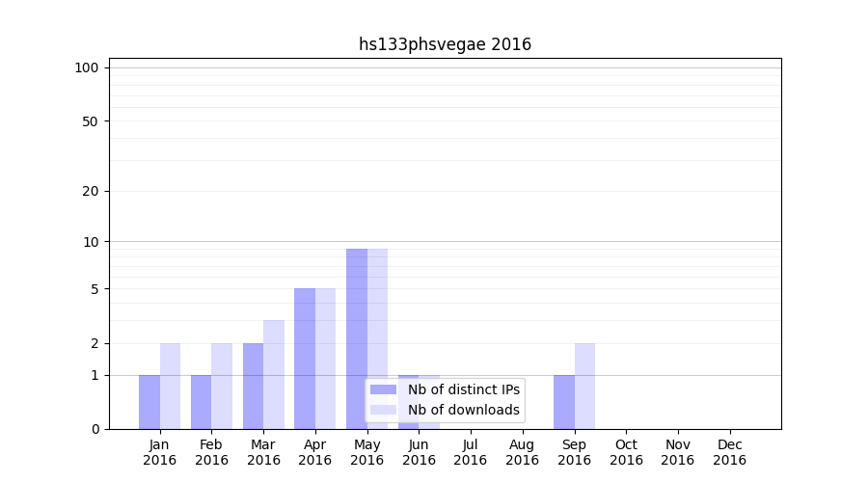The image size is (868, 482).
Task: Click the March 2016 distinct IPs bar
Action: pyautogui.click(x=253, y=386)
